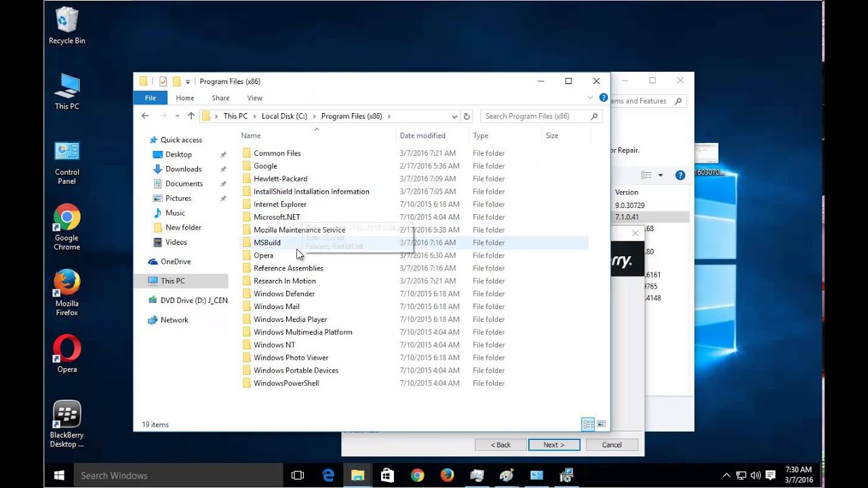Viewport: 868px width, 488px height.
Task: Click the Search Windows taskbar box
Action: (x=178, y=475)
